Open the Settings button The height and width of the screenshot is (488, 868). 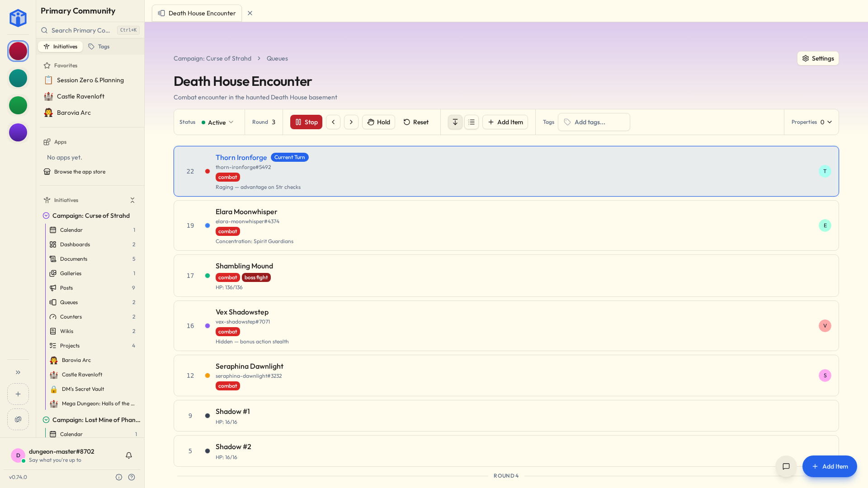[x=818, y=58]
